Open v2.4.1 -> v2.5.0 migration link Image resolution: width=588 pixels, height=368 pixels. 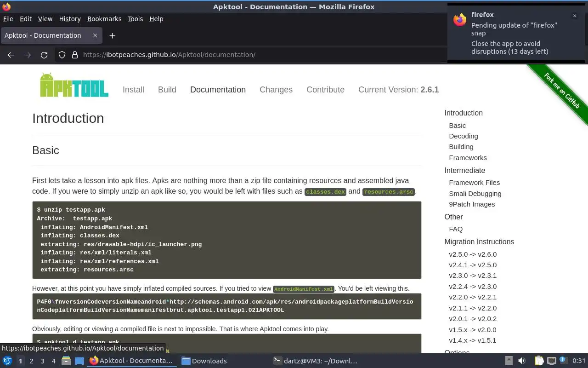pos(473,265)
